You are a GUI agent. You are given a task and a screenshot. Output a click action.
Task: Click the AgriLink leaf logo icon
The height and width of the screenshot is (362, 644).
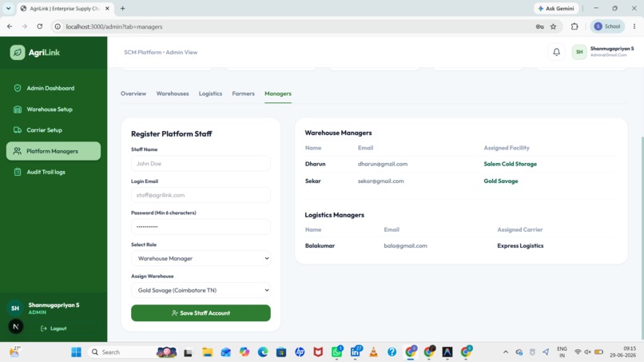(x=18, y=52)
